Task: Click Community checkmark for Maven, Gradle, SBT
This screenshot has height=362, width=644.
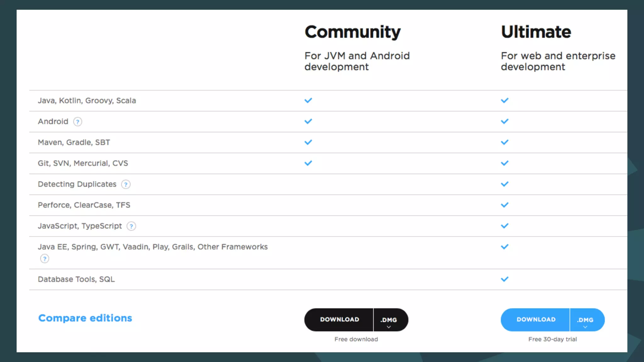Action: [x=308, y=142]
